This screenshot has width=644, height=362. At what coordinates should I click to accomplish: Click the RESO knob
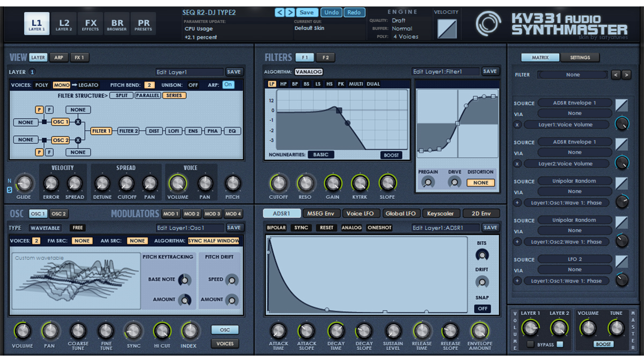click(305, 183)
